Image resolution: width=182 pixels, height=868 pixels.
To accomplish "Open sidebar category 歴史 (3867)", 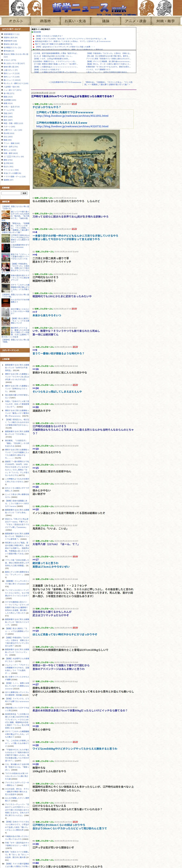I will pyautogui.click(x=8, y=120).
